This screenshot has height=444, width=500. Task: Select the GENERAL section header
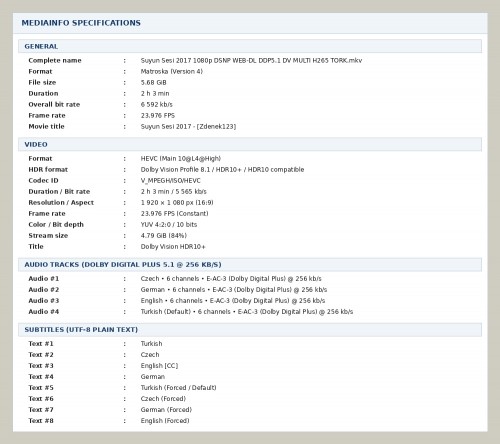coord(250,46)
